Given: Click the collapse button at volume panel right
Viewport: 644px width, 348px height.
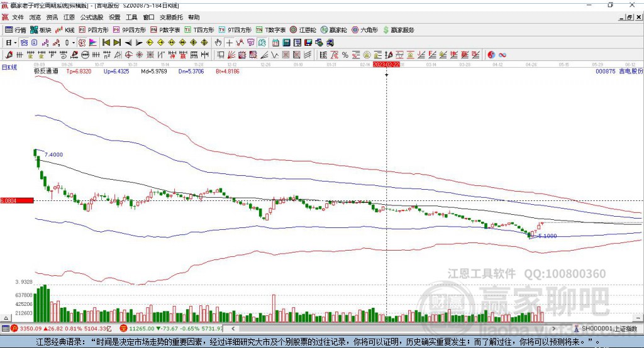Looking at the screenshot, I should click(x=638, y=318).
